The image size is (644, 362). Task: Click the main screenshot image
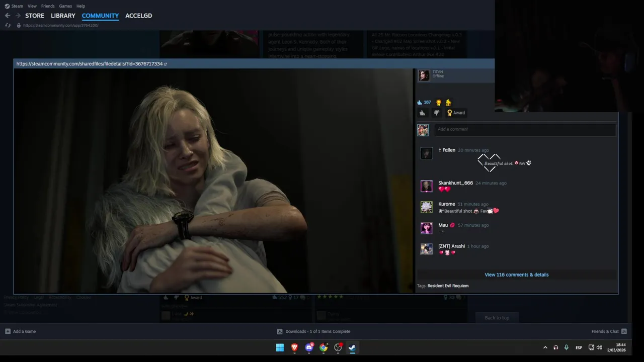click(x=213, y=180)
